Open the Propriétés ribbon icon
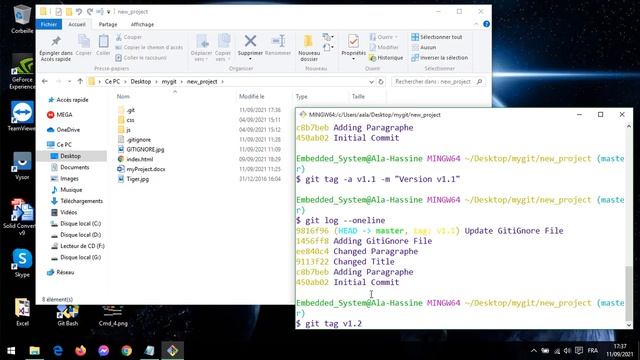 point(353,47)
